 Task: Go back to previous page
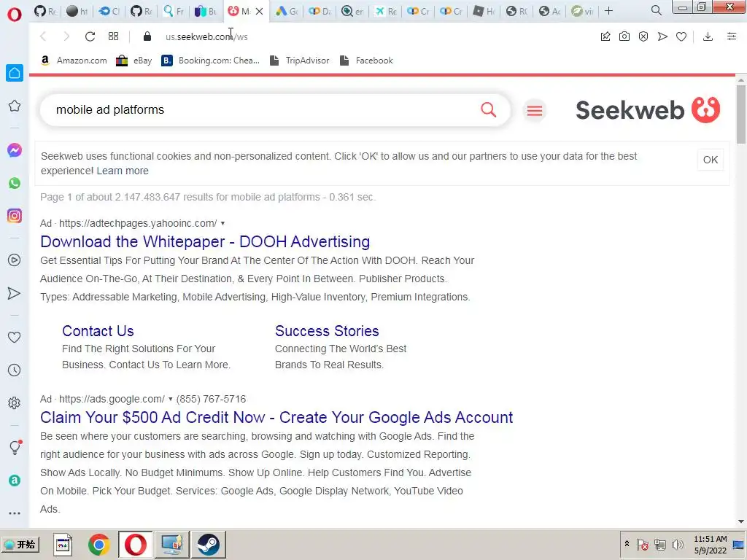pyautogui.click(x=43, y=36)
